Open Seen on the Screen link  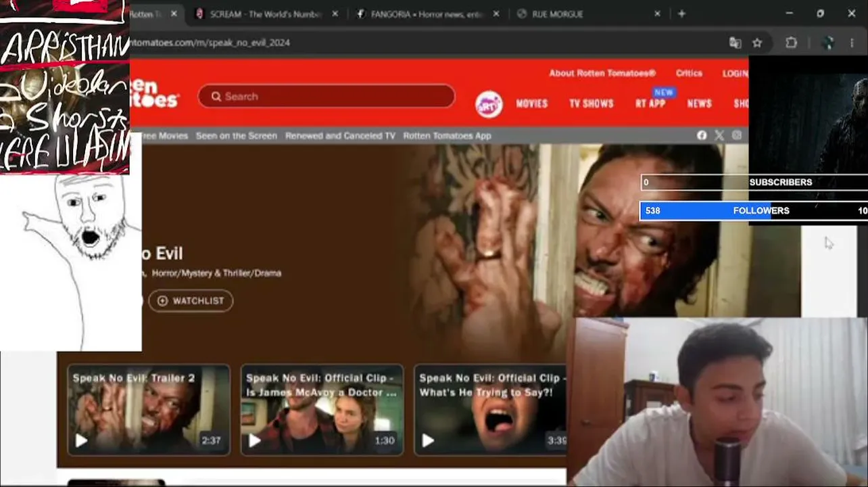coord(237,135)
